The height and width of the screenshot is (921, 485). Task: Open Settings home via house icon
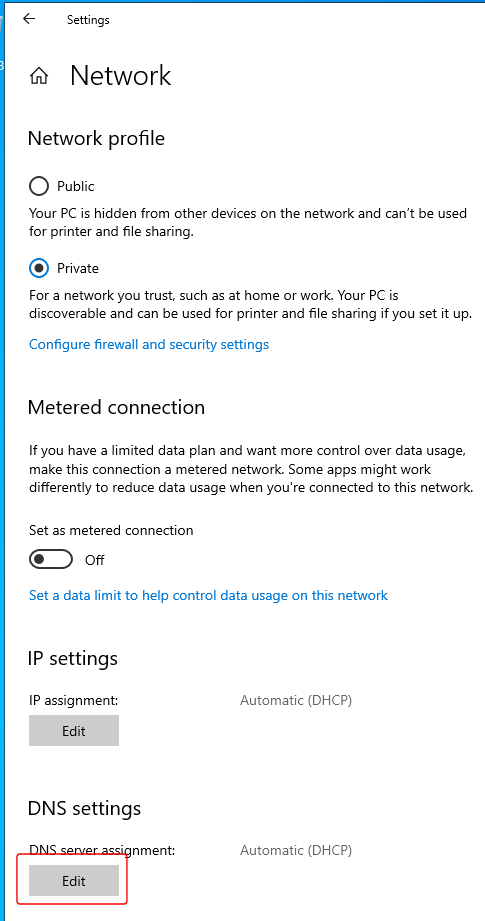click(39, 76)
